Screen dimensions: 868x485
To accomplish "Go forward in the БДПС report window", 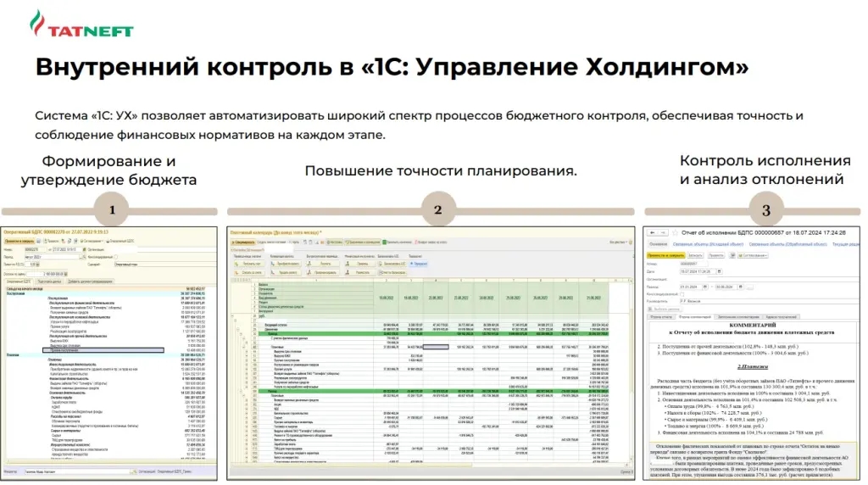I will [x=663, y=232].
